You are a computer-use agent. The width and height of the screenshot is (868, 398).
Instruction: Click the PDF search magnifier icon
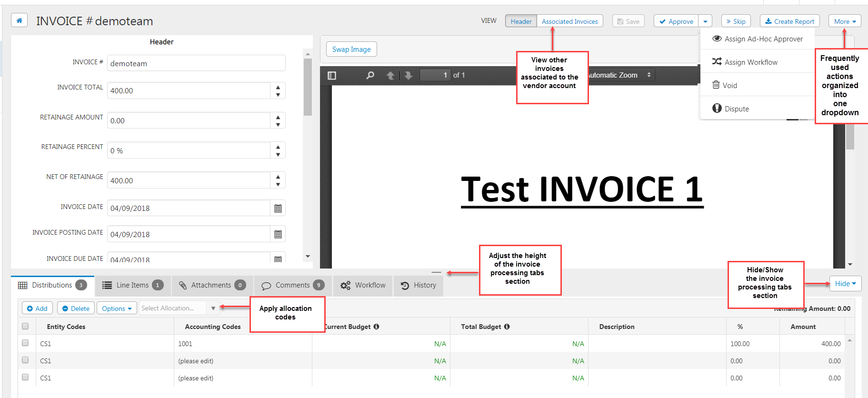[370, 75]
